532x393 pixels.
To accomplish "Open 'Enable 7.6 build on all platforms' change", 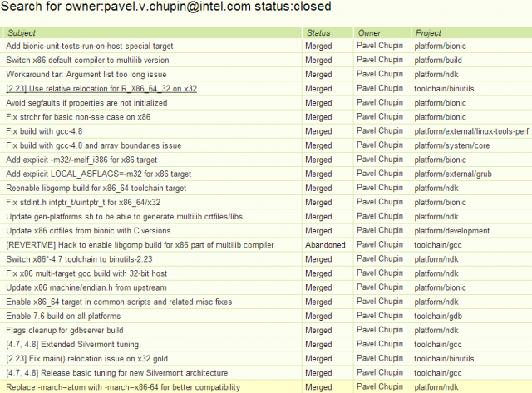I will pyautogui.click(x=63, y=317).
